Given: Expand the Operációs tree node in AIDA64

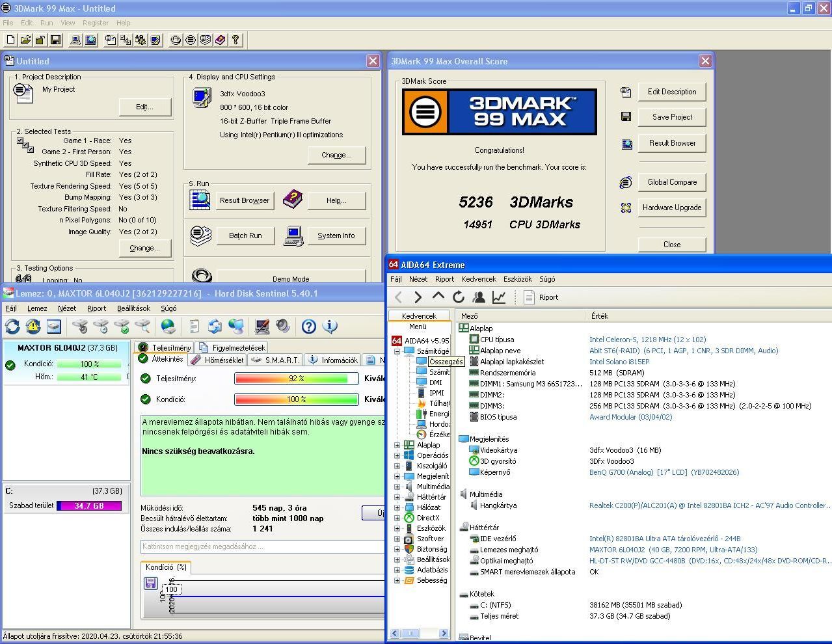Looking at the screenshot, I should tap(397, 455).
